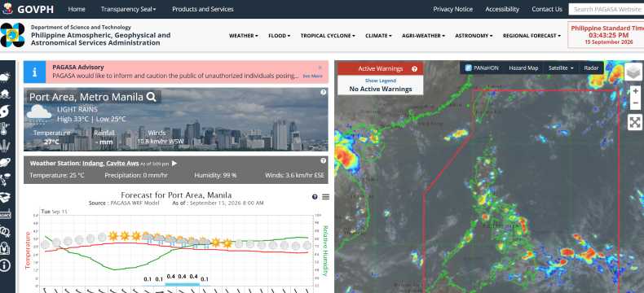Click the High 33°C | Low 25°C text
This screenshot has height=293, width=644.
point(91,120)
